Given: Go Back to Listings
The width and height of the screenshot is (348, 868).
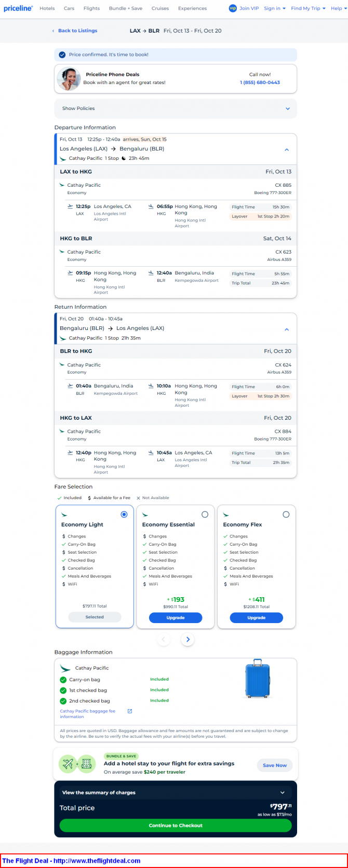Looking at the screenshot, I should (x=75, y=31).
